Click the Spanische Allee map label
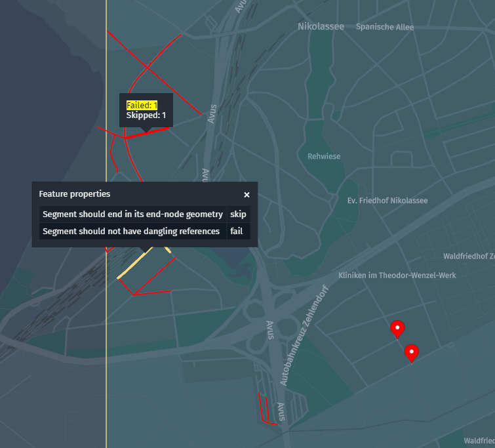The width and height of the screenshot is (495, 448). point(384,27)
